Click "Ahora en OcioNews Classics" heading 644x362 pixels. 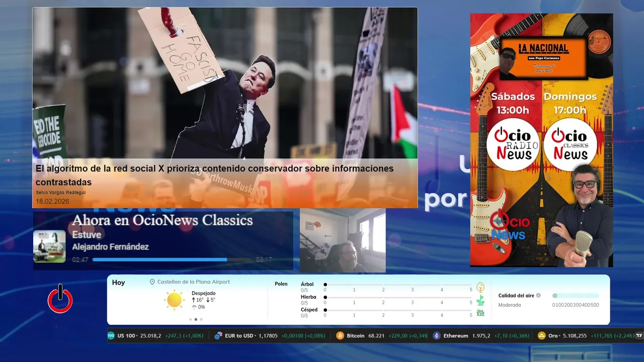162,220
